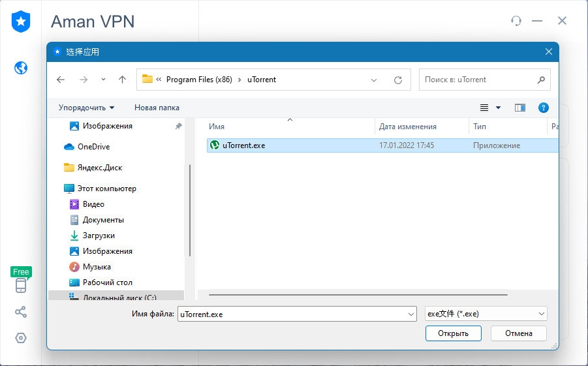Click the Открыть button
588x366 pixels.
click(453, 333)
